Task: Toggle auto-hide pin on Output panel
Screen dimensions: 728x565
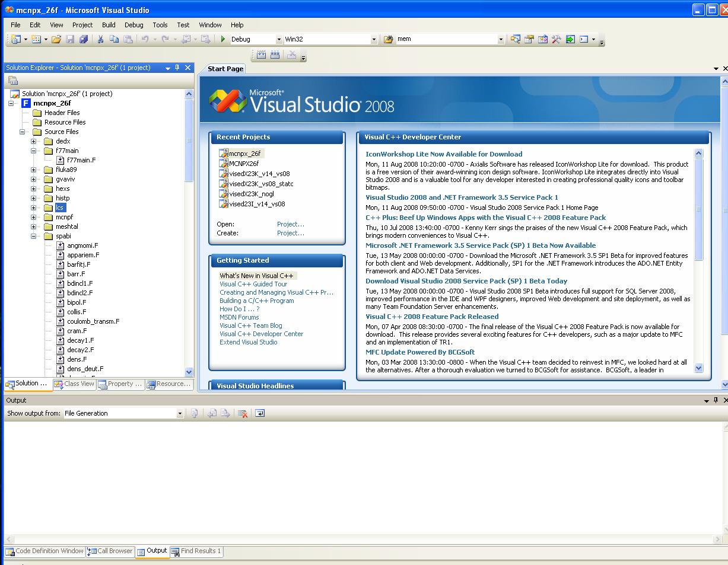Action: [x=716, y=400]
